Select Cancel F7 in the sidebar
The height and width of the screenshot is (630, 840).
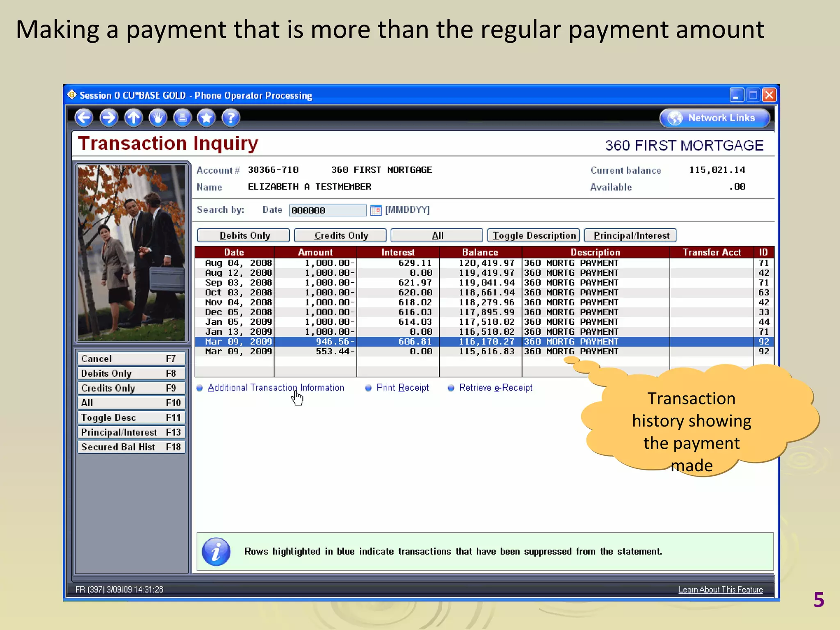point(131,359)
